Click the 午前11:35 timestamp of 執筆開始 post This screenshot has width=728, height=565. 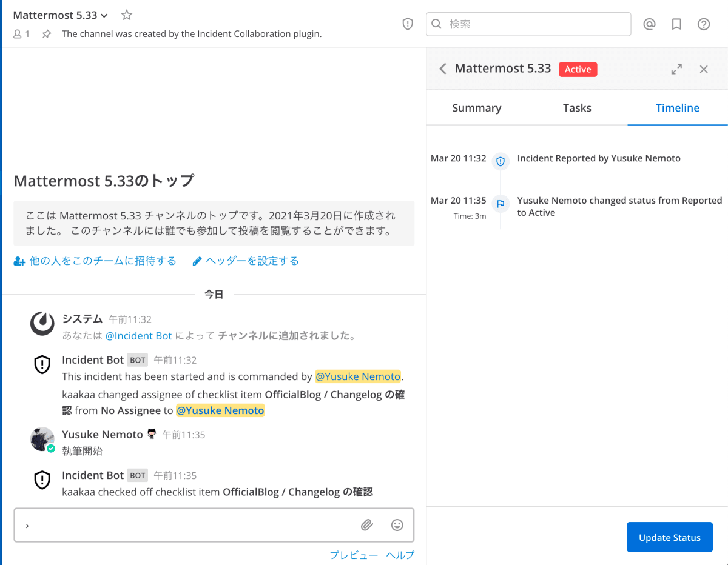pyautogui.click(x=184, y=435)
